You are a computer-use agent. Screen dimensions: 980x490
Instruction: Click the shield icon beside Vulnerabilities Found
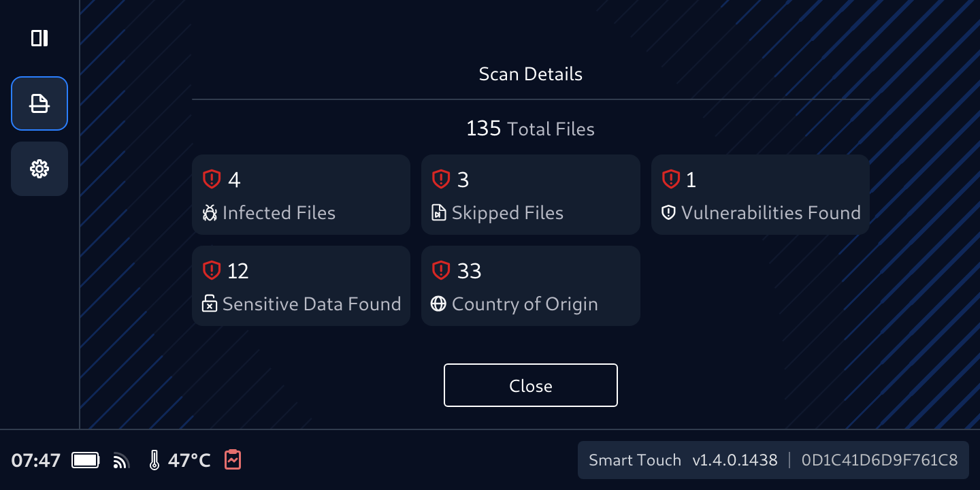click(x=668, y=213)
